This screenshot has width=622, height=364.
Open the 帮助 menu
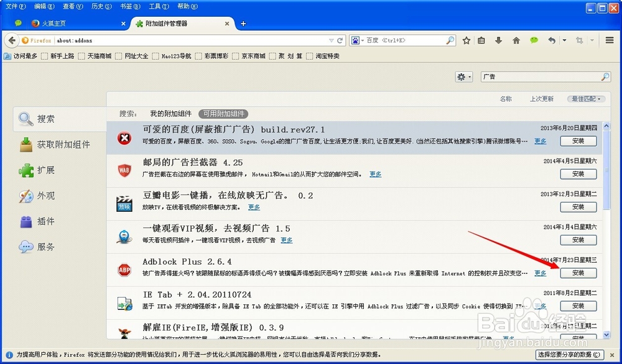coord(187,6)
